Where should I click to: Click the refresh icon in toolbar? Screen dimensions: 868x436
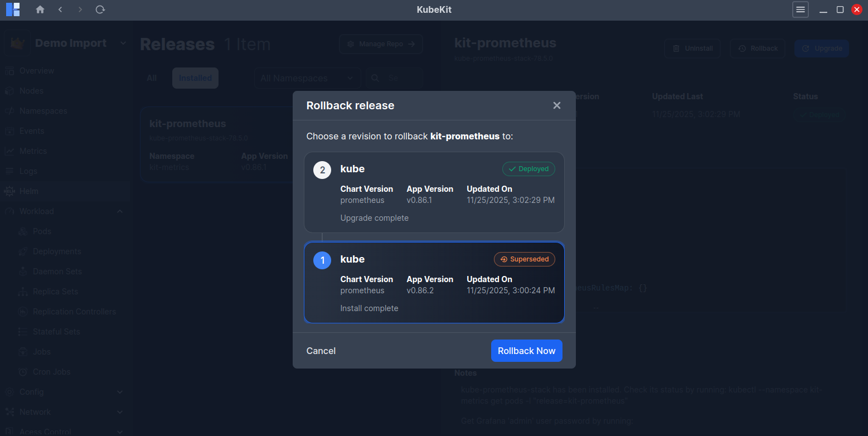click(100, 9)
